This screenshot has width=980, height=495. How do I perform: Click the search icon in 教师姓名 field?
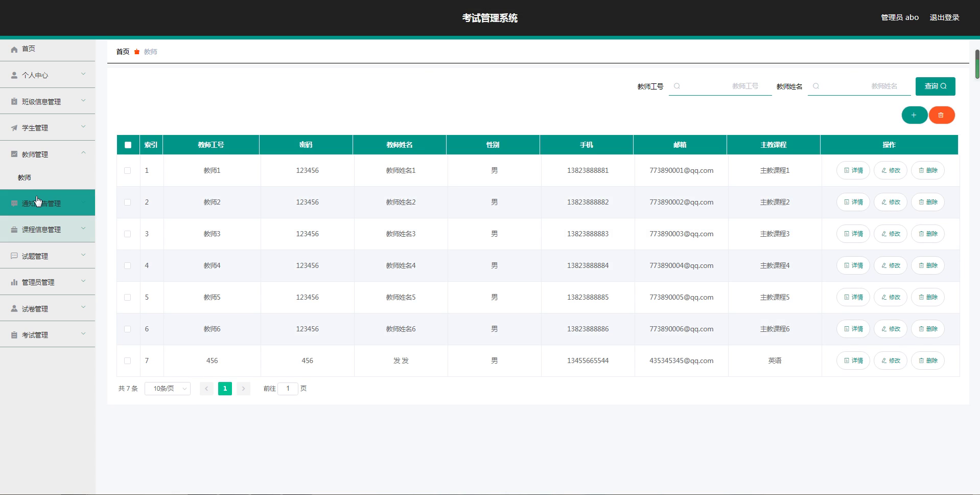816,86
